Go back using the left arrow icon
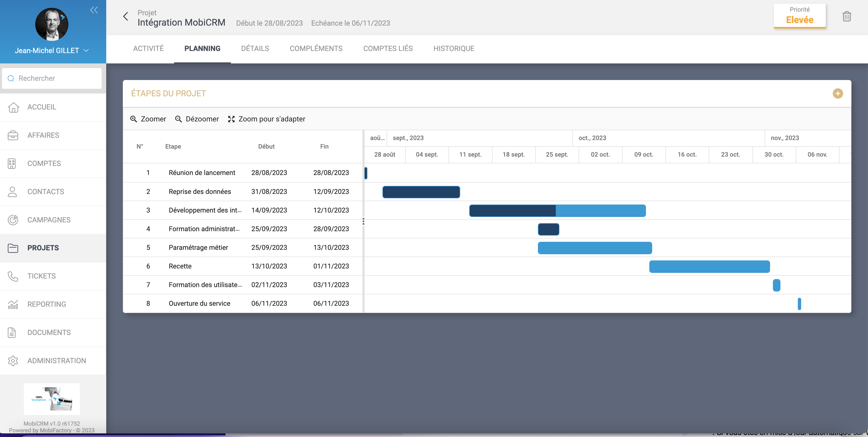The image size is (868, 437). coord(125,16)
